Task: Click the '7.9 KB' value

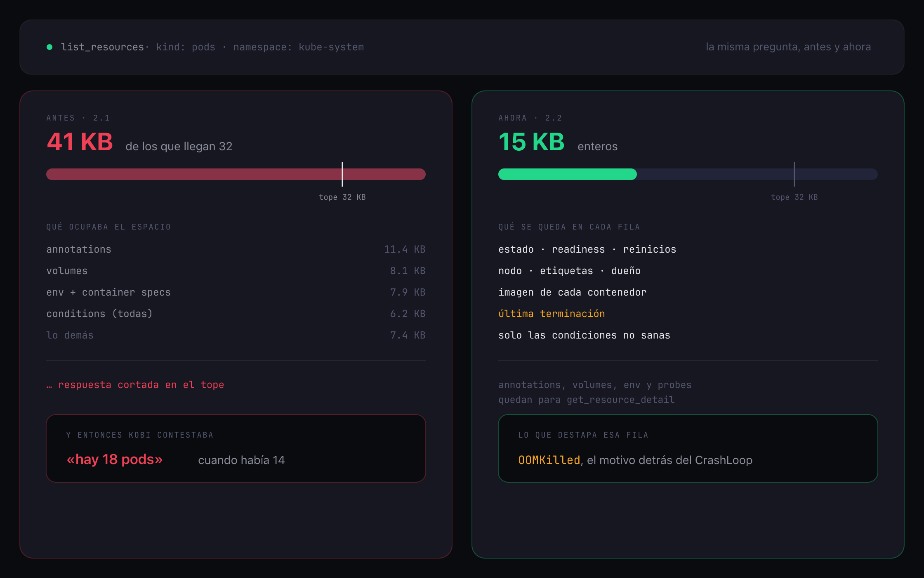Action: pos(408,292)
